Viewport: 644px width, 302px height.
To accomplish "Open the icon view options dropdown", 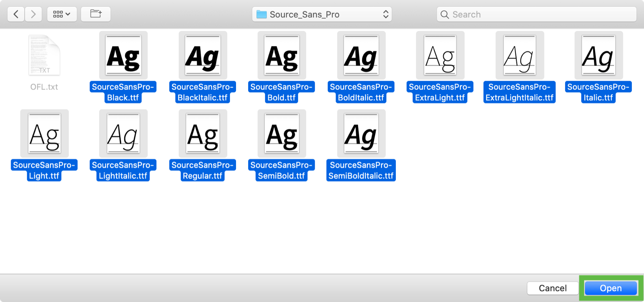I will (62, 14).
